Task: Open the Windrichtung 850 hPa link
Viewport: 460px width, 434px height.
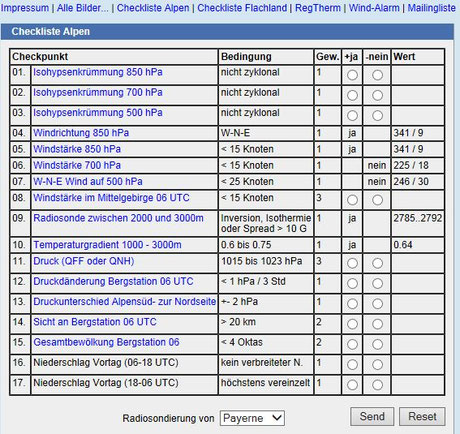Action: 81,133
